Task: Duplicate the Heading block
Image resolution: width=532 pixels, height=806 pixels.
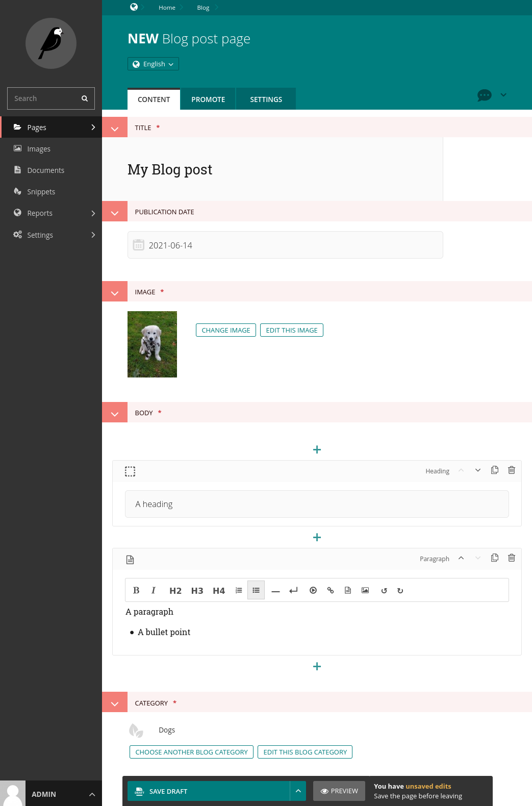Action: tap(495, 470)
